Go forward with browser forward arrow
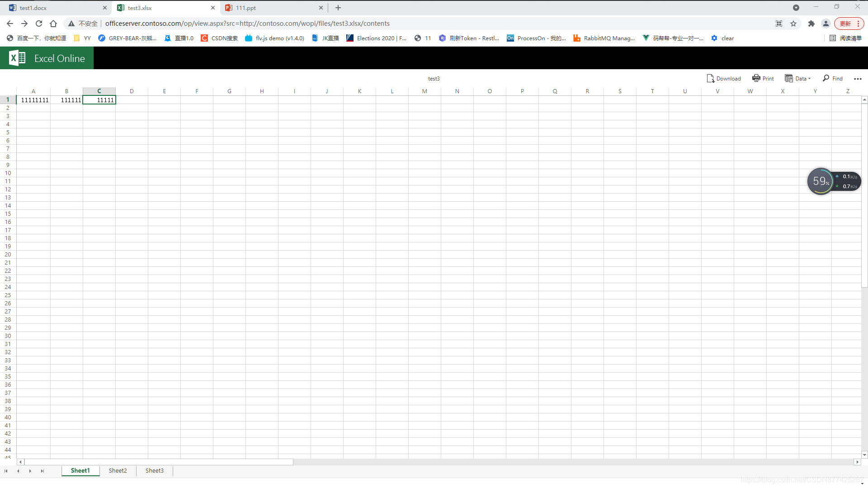Image resolution: width=868 pixels, height=488 pixels. click(24, 24)
